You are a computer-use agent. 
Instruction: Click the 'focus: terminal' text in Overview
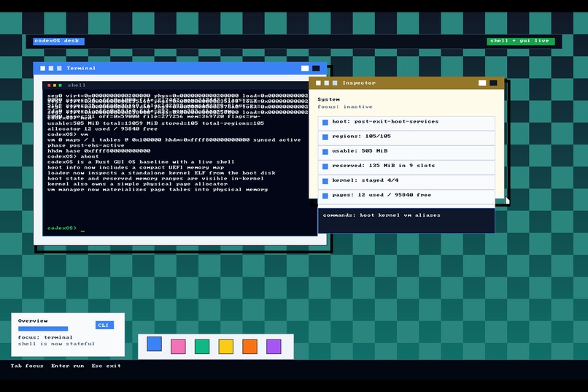click(45, 337)
